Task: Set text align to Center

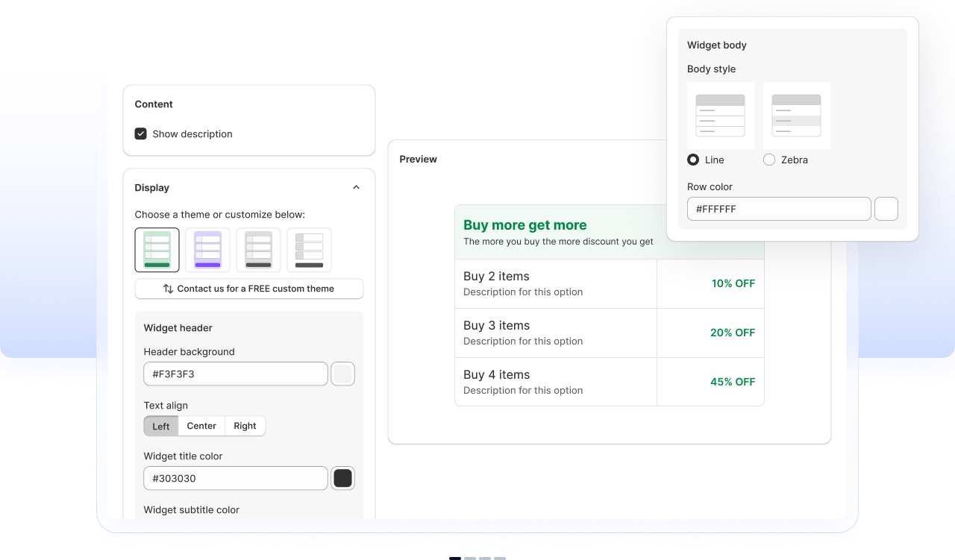Action: pos(201,427)
